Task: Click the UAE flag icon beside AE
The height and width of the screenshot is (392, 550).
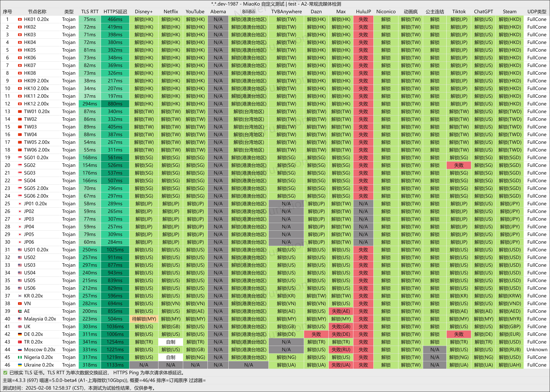Action: pos(20,311)
